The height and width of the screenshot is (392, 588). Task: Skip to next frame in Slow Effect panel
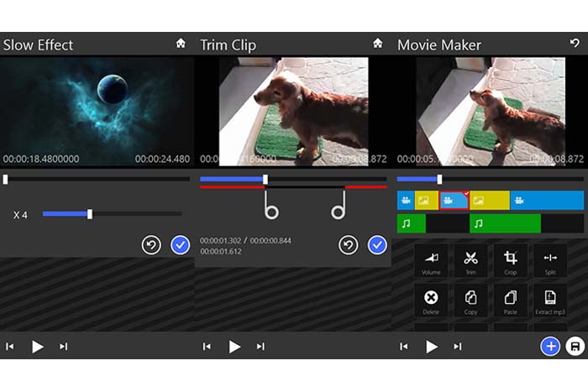pyautogui.click(x=63, y=346)
